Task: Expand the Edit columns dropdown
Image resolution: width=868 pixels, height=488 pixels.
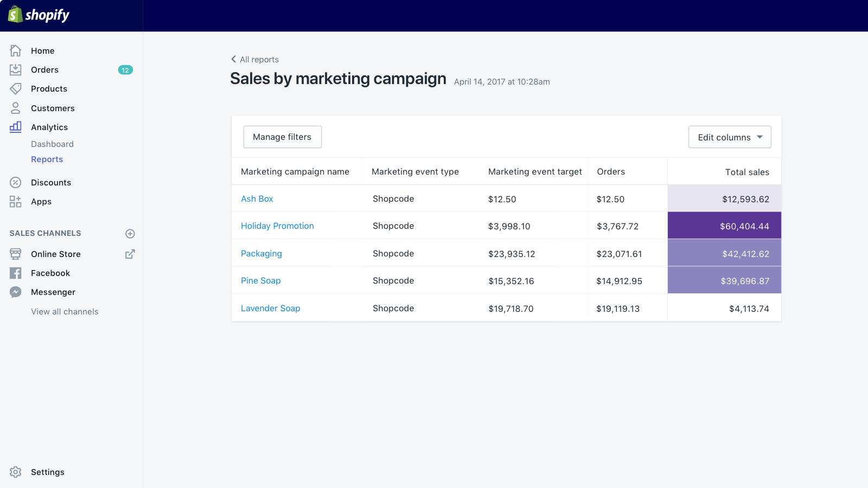Action: 729,137
